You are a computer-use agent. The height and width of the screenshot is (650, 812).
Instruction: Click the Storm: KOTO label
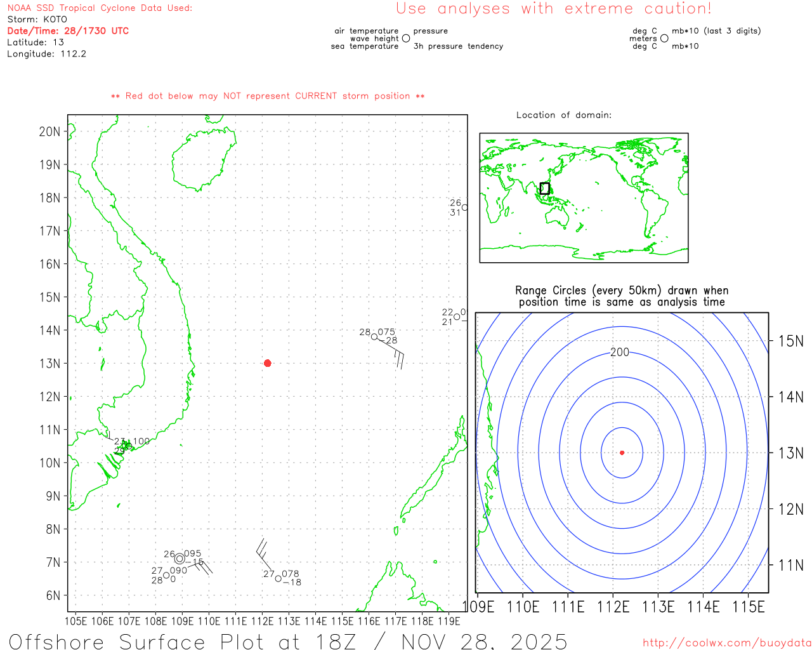tap(37, 19)
